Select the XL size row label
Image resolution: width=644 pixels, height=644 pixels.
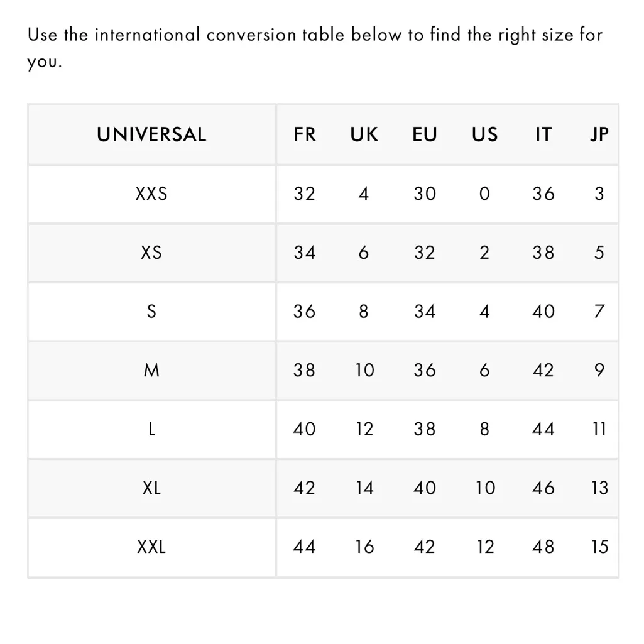(151, 488)
